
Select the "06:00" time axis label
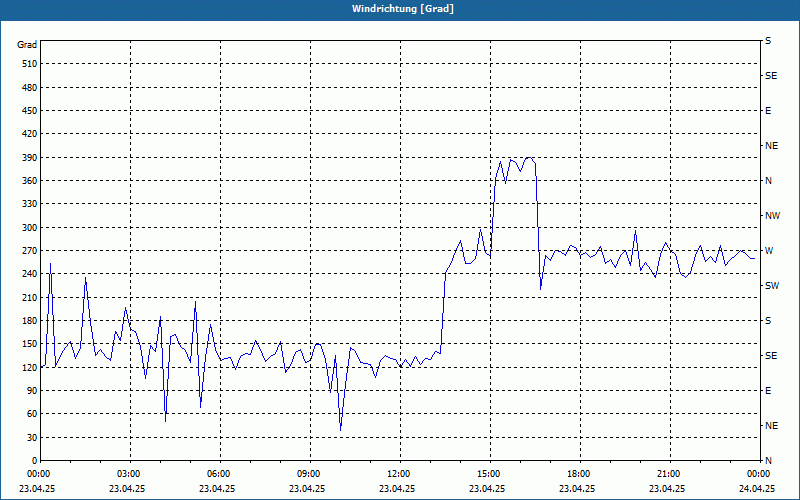point(220,474)
